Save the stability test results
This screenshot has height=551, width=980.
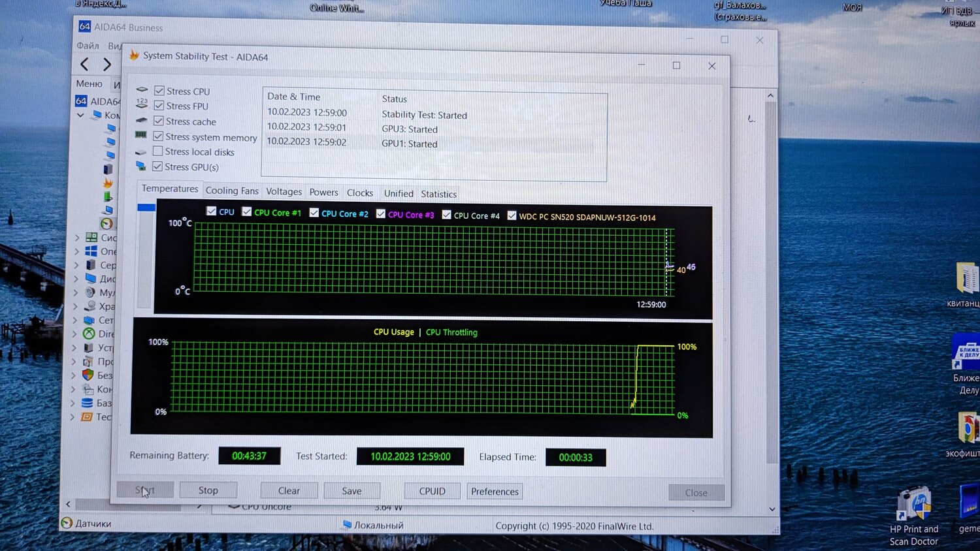(351, 491)
